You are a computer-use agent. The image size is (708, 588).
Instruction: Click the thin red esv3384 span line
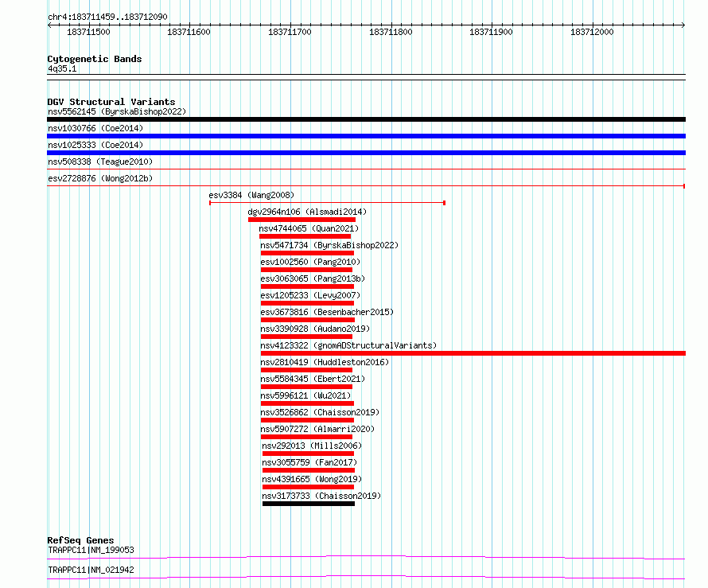tap(328, 203)
